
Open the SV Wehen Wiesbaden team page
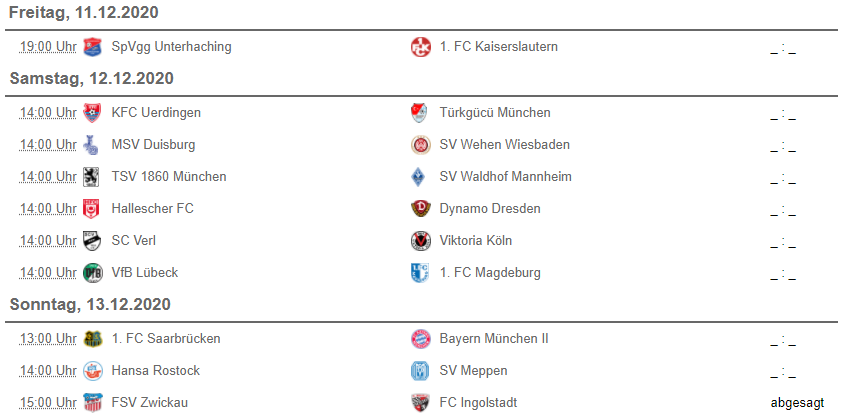[504, 144]
